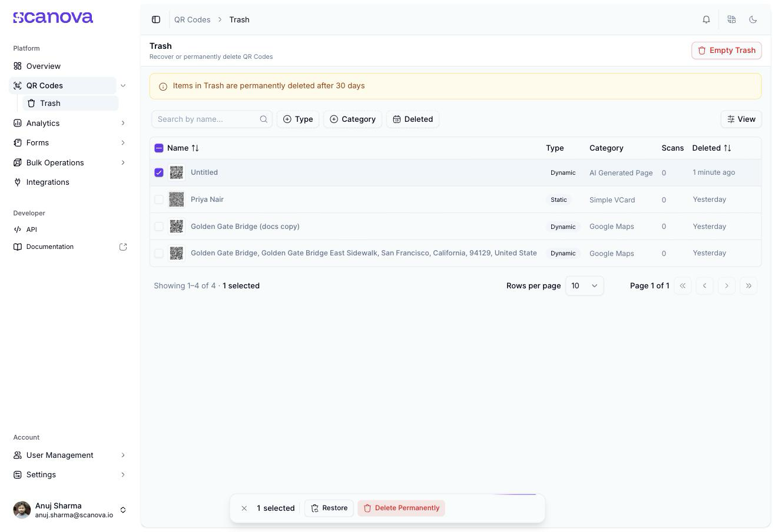This screenshot has height=532, width=775.
Task: Sort by Name column arrows
Action: [195, 148]
